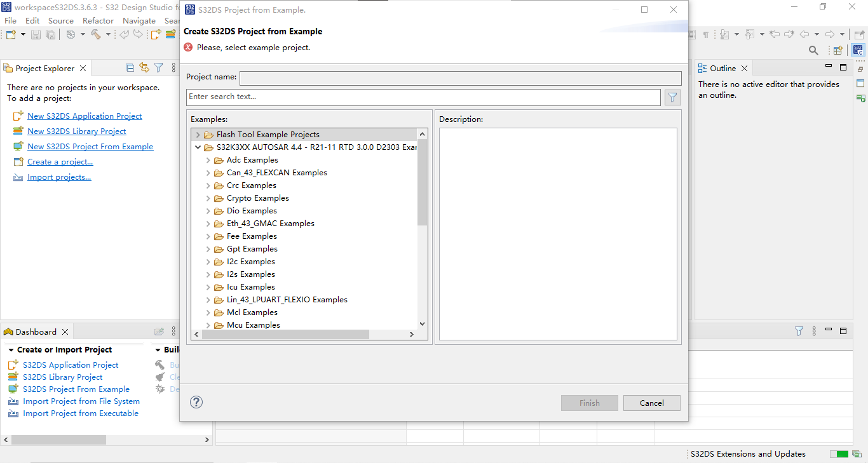Click Import Project from Executable dashboard link
Screen dimensions: 868x463
[81, 413]
